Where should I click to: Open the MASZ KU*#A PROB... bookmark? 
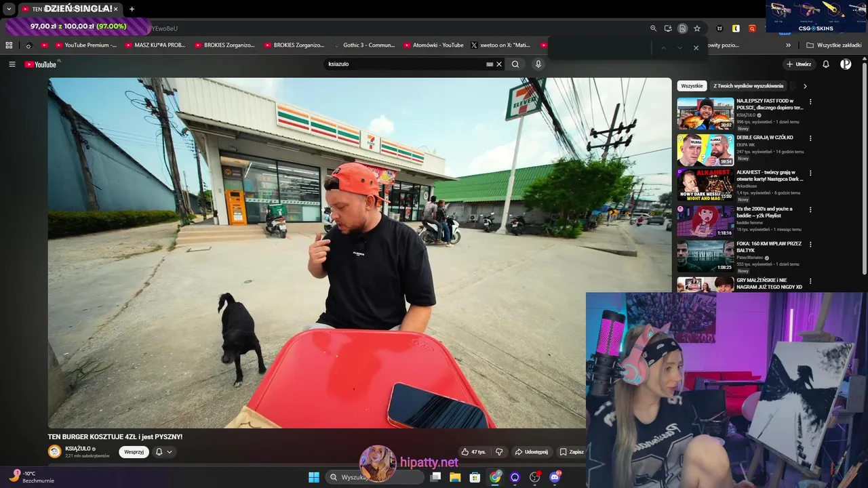(x=155, y=45)
